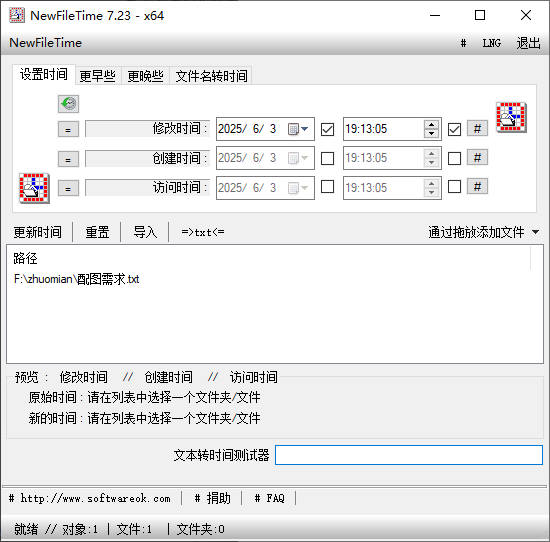Image resolution: width=550 pixels, height=542 pixels.
Task: Click the NewFileTime icon right of settings
Action: click(511, 117)
